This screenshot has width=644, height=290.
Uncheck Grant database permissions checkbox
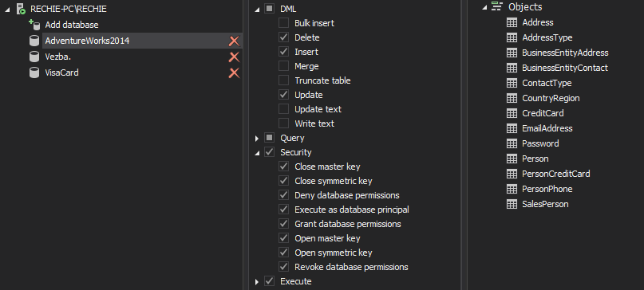tap(284, 224)
